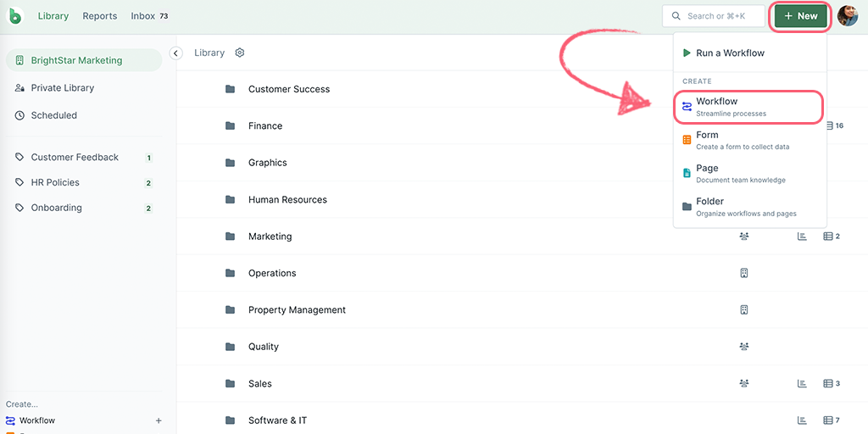Select Form in the Create menu
The width and height of the screenshot is (868, 434).
tap(750, 140)
